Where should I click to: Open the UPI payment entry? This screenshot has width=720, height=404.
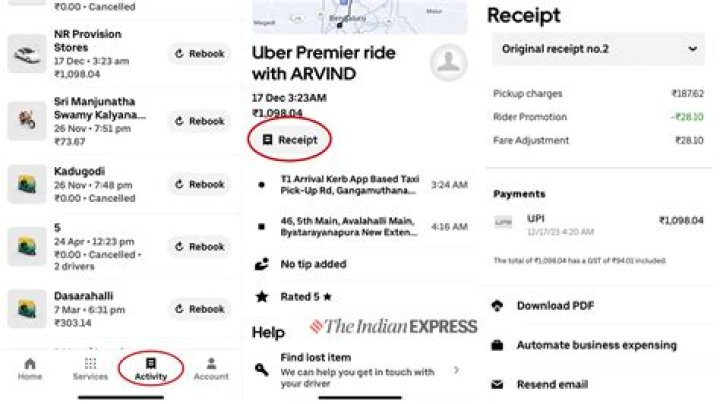pos(598,225)
